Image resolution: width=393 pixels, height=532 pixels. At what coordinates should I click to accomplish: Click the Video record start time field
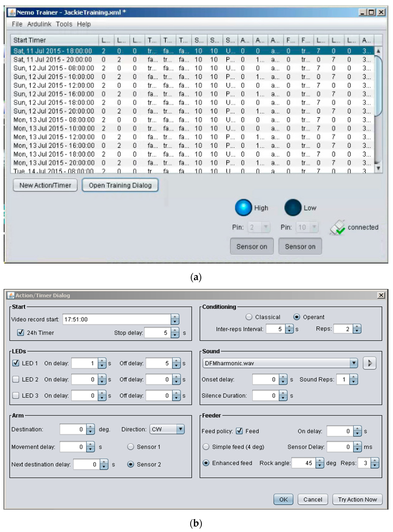(x=117, y=319)
